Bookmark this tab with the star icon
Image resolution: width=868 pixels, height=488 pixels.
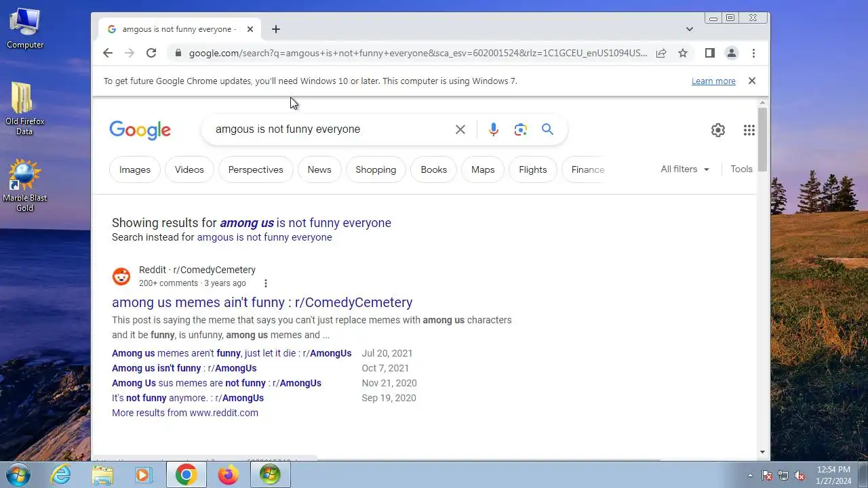coord(683,53)
